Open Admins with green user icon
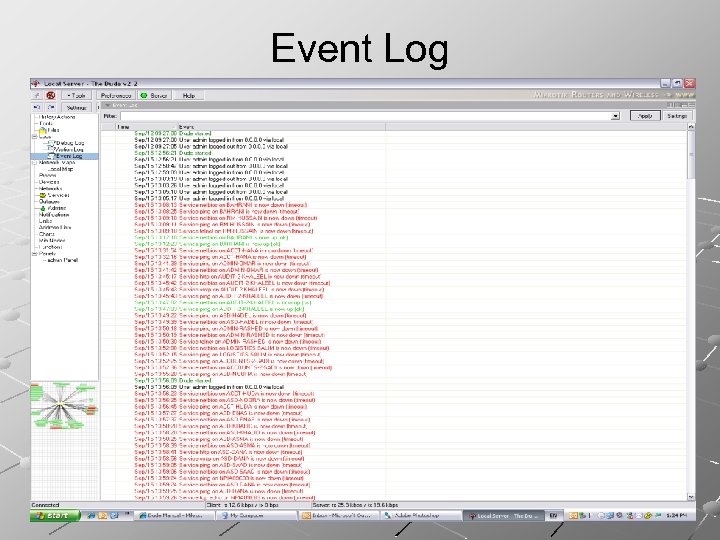Image resolution: width=720 pixels, height=540 pixels. click(53, 208)
